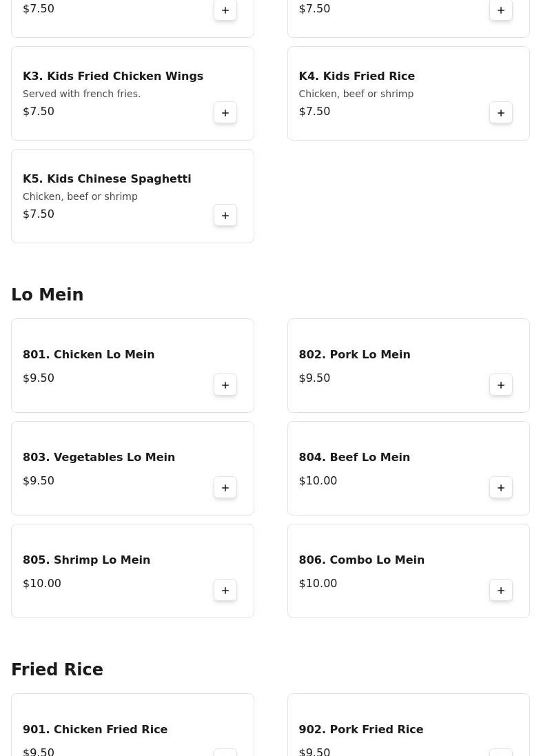Open 806. Combo Lo Mein item title
The image size is (541, 756).
pos(362,560)
